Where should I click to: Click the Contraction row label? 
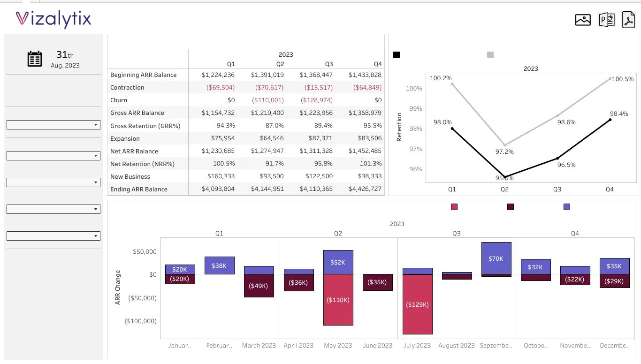coord(127,87)
